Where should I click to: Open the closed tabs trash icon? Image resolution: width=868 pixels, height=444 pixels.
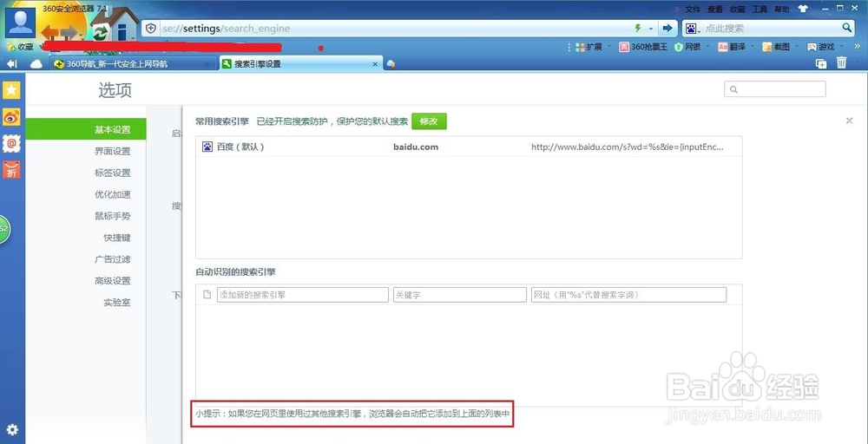coord(841,62)
